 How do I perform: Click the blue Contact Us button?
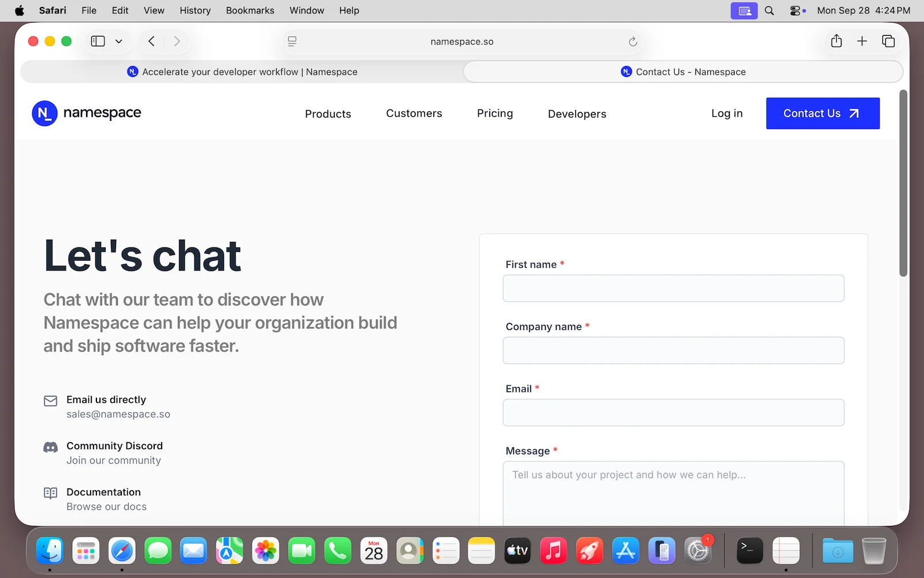click(823, 113)
